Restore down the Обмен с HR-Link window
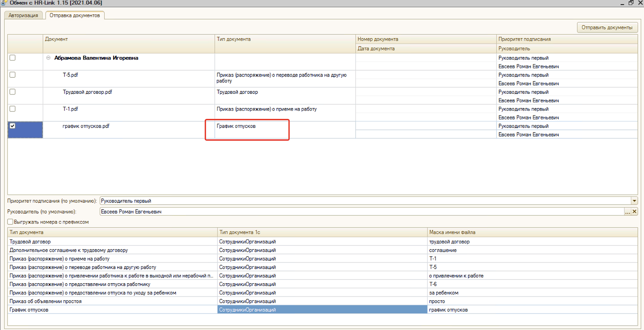This screenshot has width=644, height=330. coord(631,3)
